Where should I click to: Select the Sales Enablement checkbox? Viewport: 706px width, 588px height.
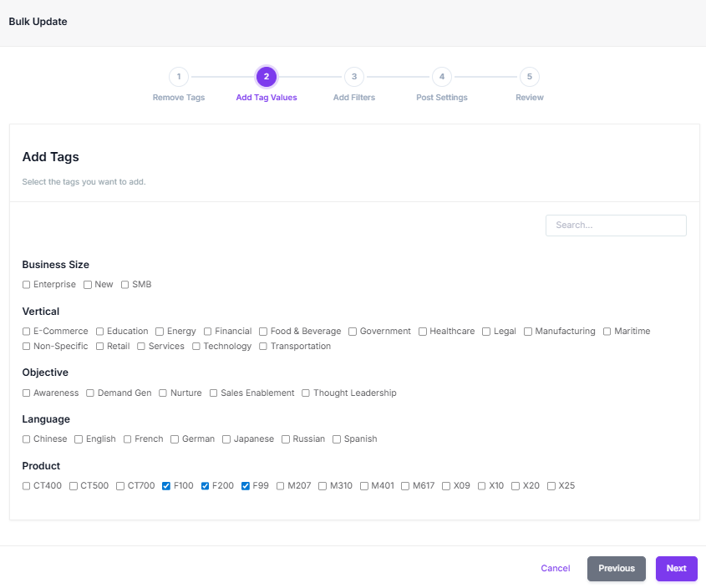213,393
